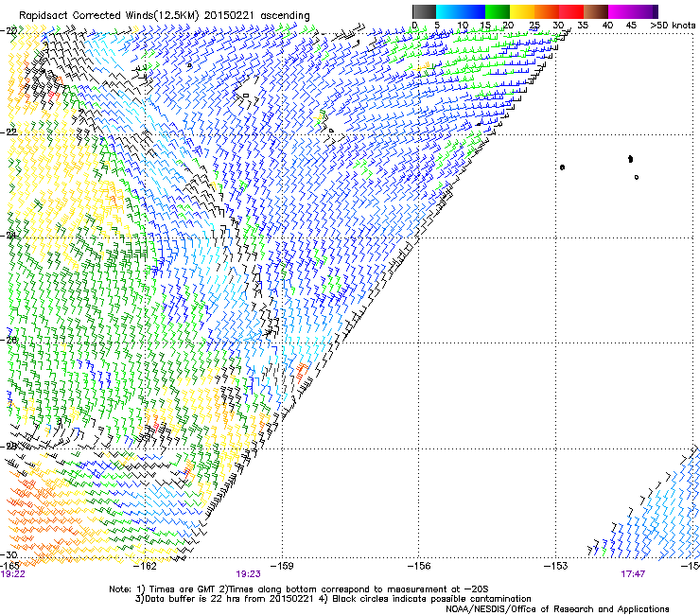Click the Rapidscat Corrected Winds title text
Screen dimensions: 700x615
point(165,15)
